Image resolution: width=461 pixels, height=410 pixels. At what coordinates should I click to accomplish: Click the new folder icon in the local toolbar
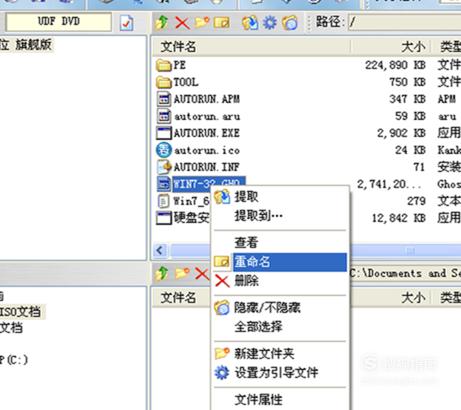pos(182,274)
